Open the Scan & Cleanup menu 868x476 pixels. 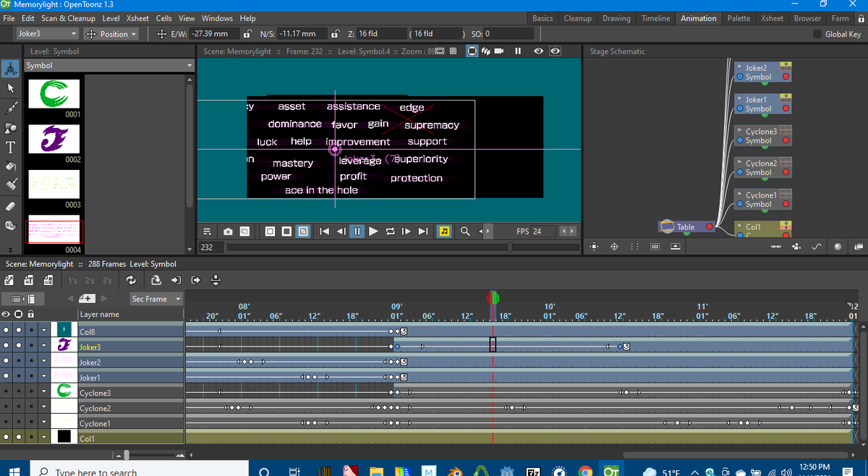coord(68,18)
